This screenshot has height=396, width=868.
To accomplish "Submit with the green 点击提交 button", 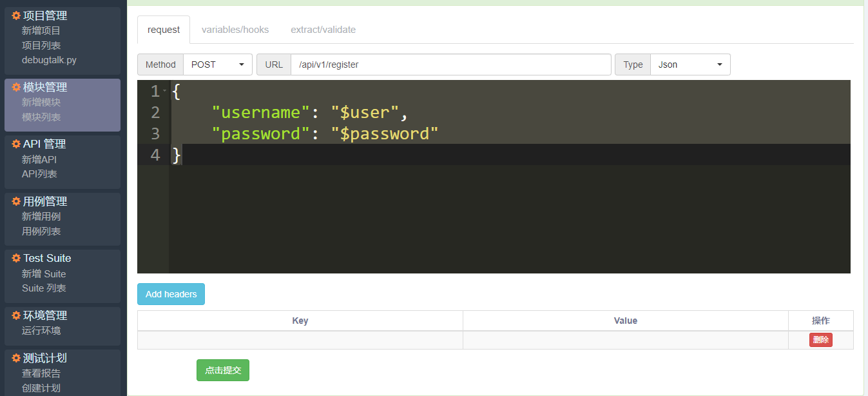I will [x=223, y=370].
